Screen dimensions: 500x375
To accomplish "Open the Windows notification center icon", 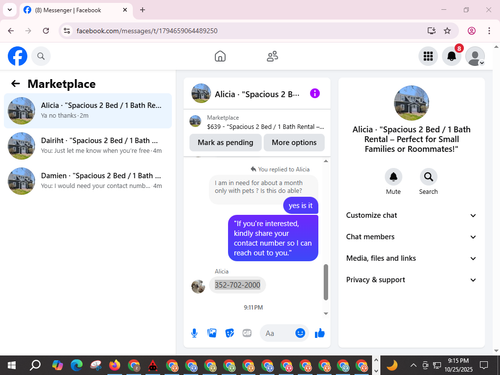I will click(x=484, y=365).
